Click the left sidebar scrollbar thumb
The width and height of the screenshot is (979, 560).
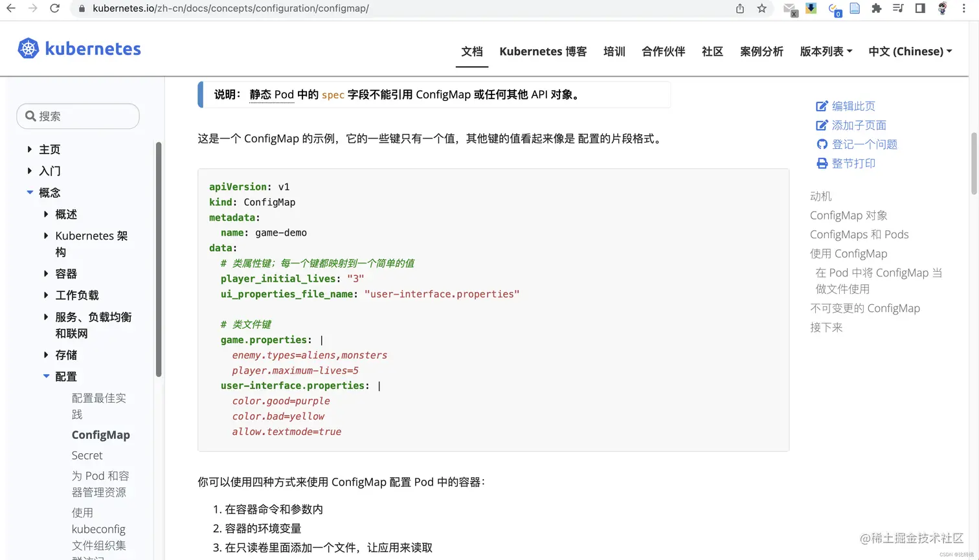tap(159, 259)
